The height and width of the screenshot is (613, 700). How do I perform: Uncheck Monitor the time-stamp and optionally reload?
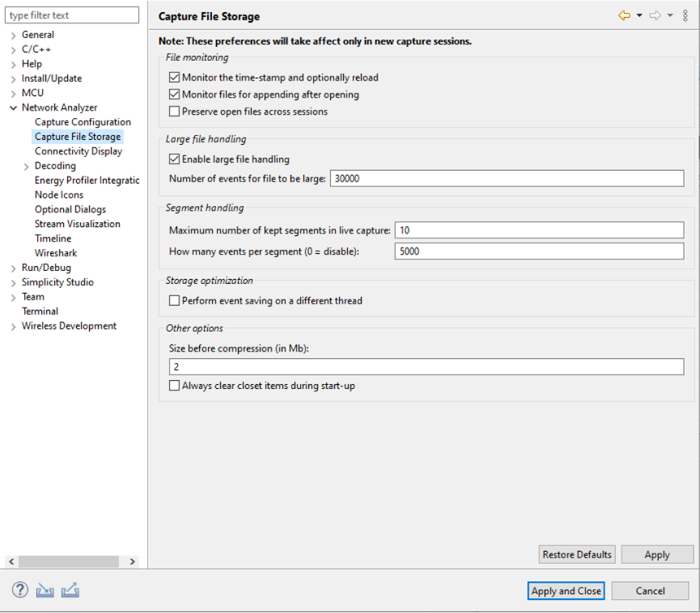point(174,77)
